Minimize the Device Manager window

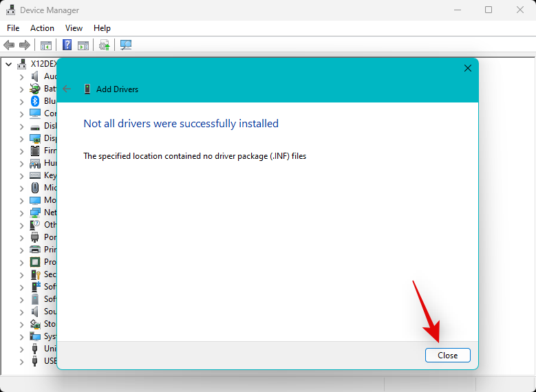(x=458, y=10)
